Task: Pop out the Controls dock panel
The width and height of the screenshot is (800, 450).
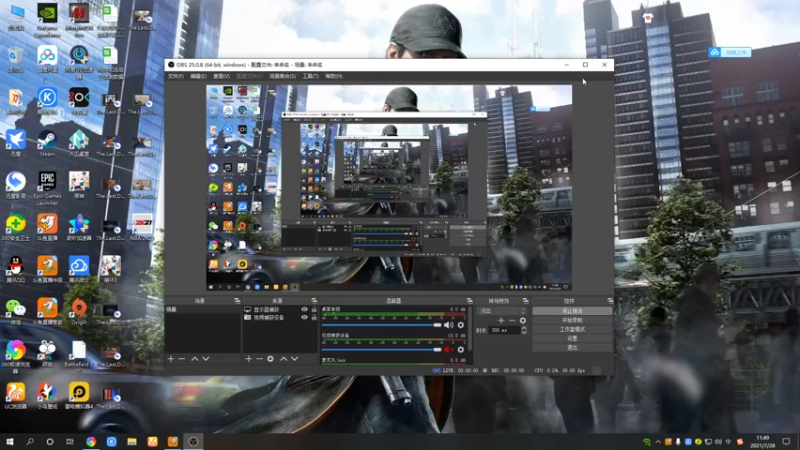Action: click(x=610, y=301)
